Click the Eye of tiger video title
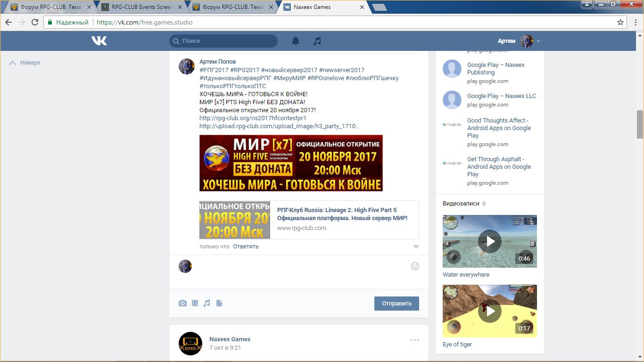The width and height of the screenshot is (644, 362). pos(457,345)
